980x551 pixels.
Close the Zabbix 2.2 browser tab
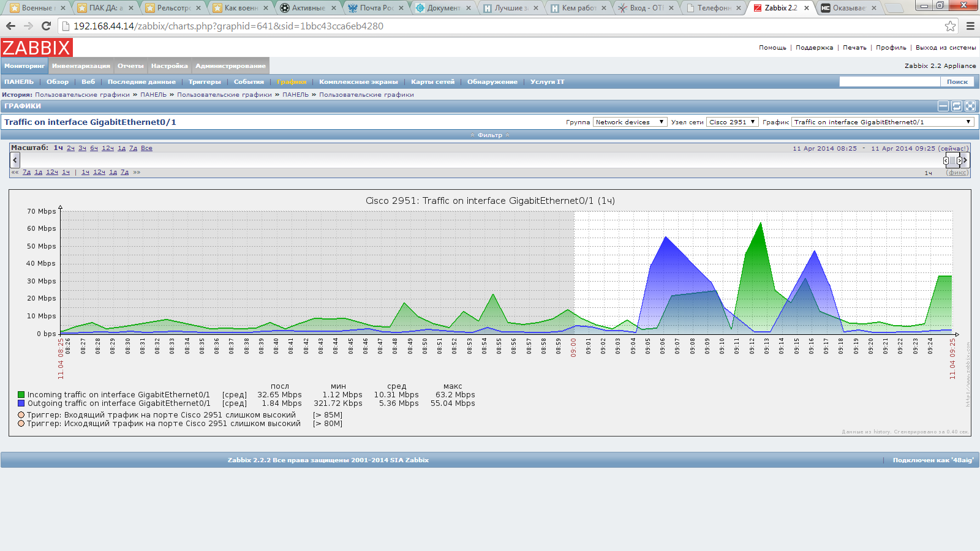pyautogui.click(x=807, y=8)
